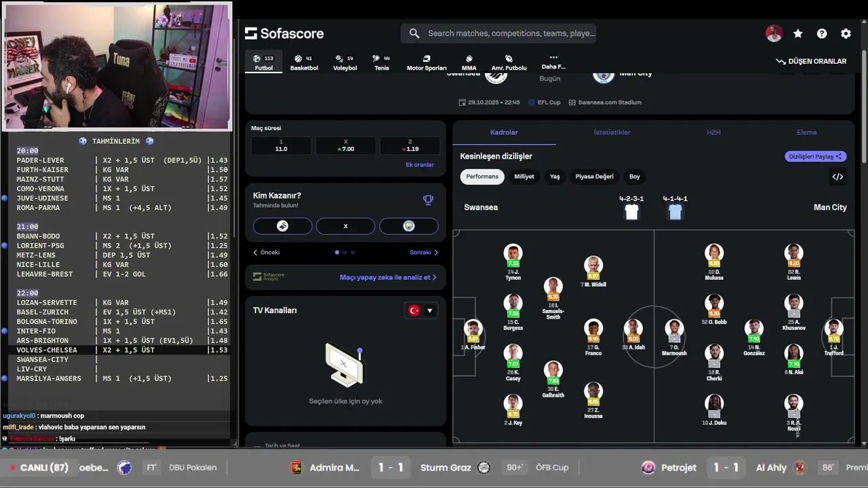Image resolution: width=868 pixels, height=488 pixels.
Task: Open player O. Marmoush avatar
Action: pyautogui.click(x=673, y=329)
